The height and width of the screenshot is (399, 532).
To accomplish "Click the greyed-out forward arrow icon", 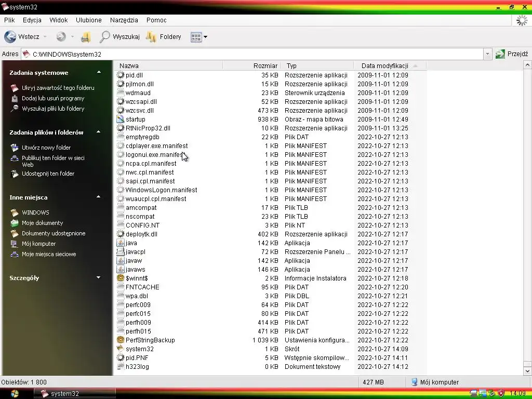I will [61, 37].
